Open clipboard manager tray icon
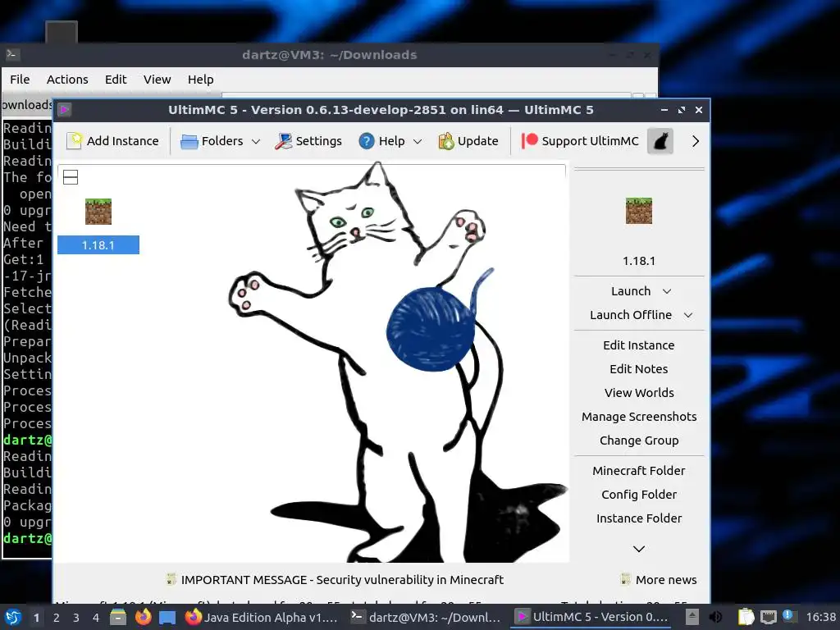Viewport: 840px width, 630px height. coord(746,617)
